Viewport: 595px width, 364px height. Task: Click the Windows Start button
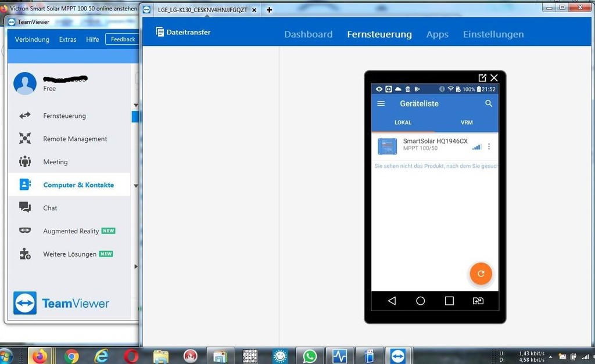pyautogui.click(x=5, y=356)
